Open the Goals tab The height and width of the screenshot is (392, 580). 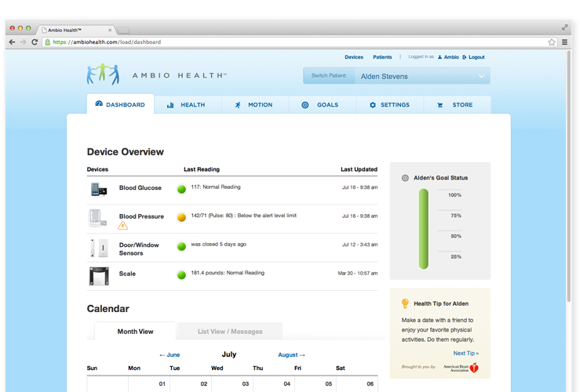click(x=320, y=105)
